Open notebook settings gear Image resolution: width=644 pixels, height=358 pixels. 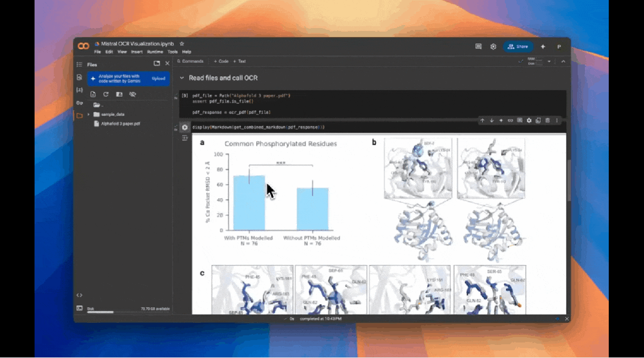pos(493,47)
